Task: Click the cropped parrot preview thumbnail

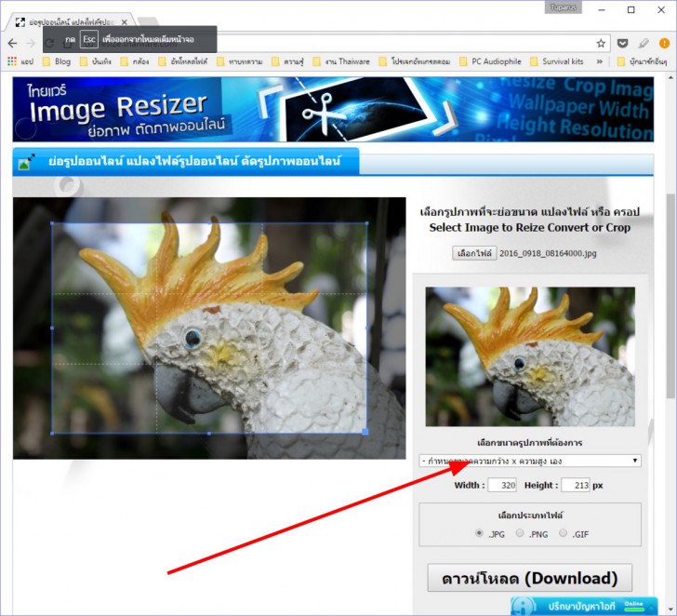Action: [x=530, y=356]
